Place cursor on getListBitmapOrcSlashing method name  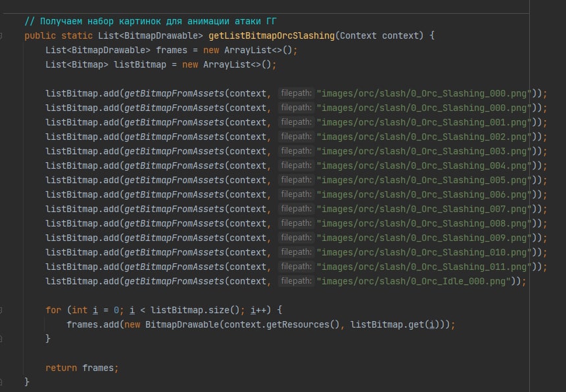[x=271, y=35]
